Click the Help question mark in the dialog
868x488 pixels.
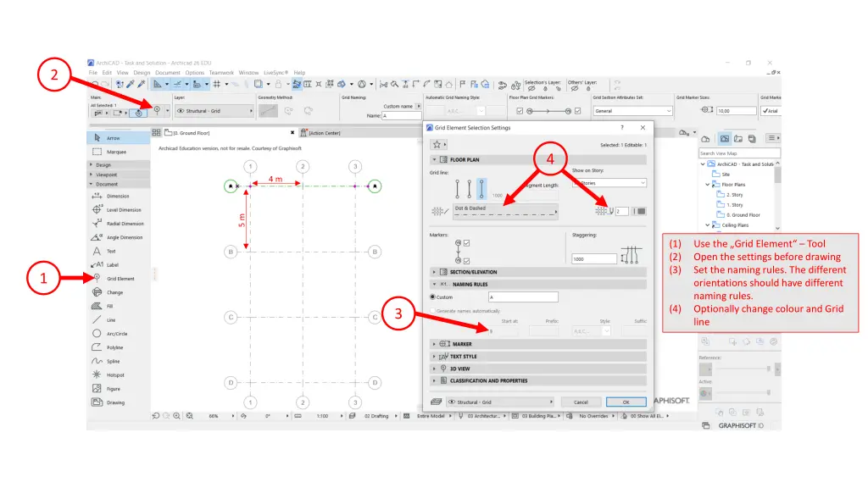[x=622, y=128]
